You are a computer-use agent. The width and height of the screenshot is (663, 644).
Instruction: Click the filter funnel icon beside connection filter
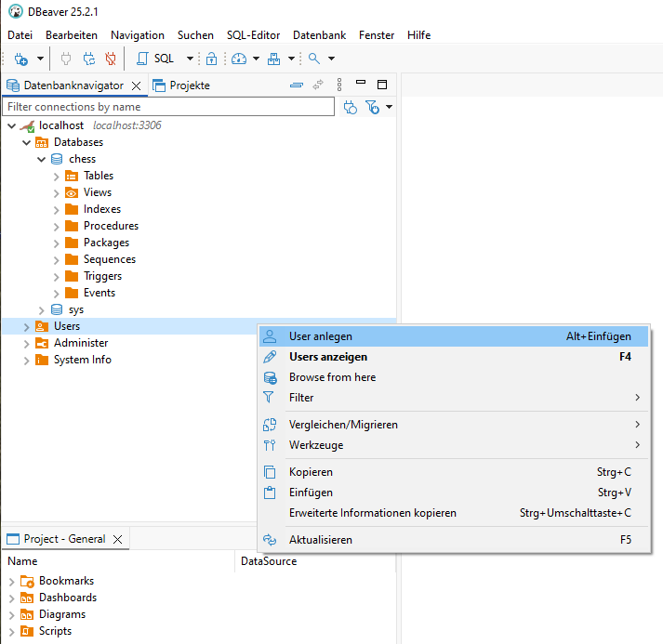[372, 108]
